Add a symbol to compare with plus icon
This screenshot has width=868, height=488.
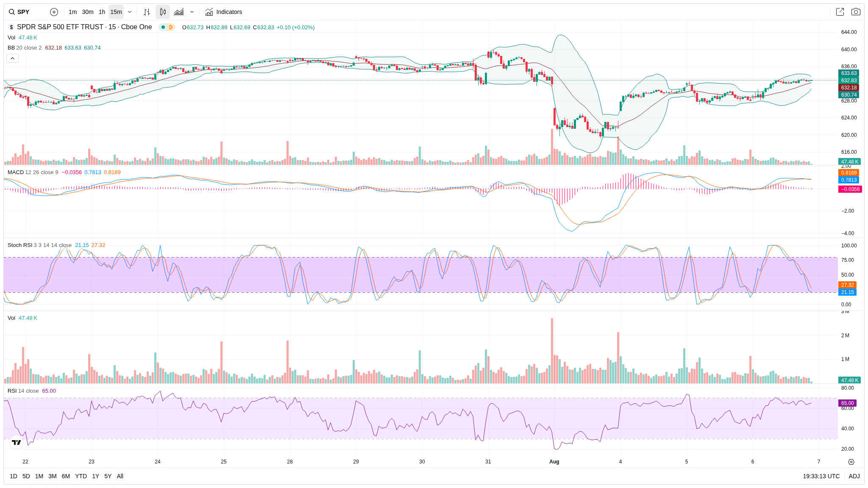coord(54,12)
